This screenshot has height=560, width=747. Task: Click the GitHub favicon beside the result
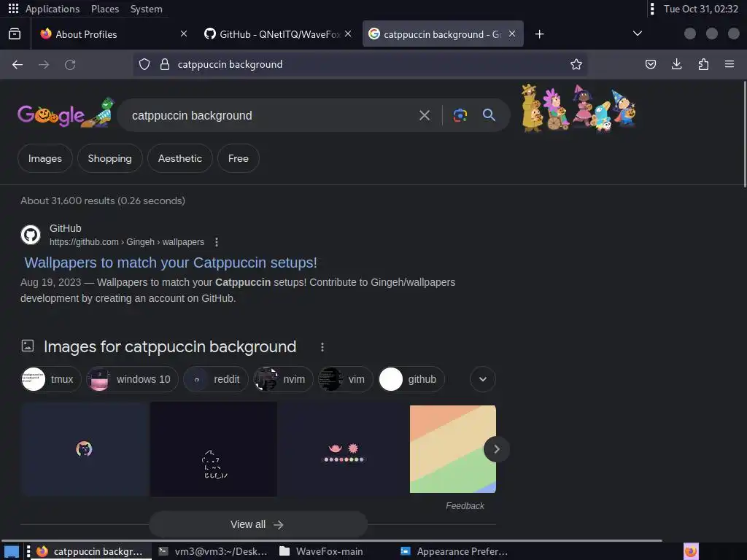point(31,235)
